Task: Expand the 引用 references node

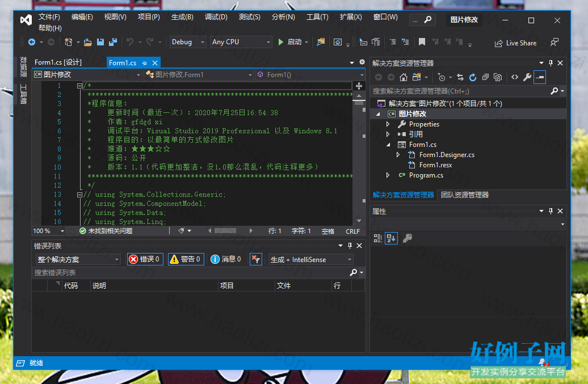Action: (388, 134)
